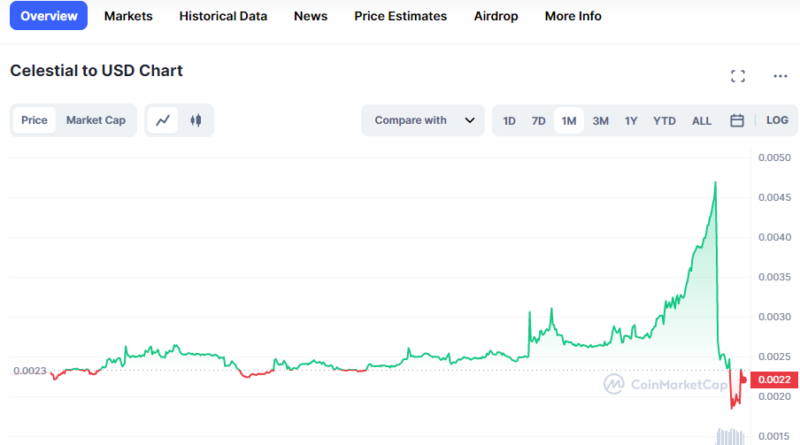Screen dimensions: 800x445
Task: View the Airdrop tab
Action: tap(495, 16)
